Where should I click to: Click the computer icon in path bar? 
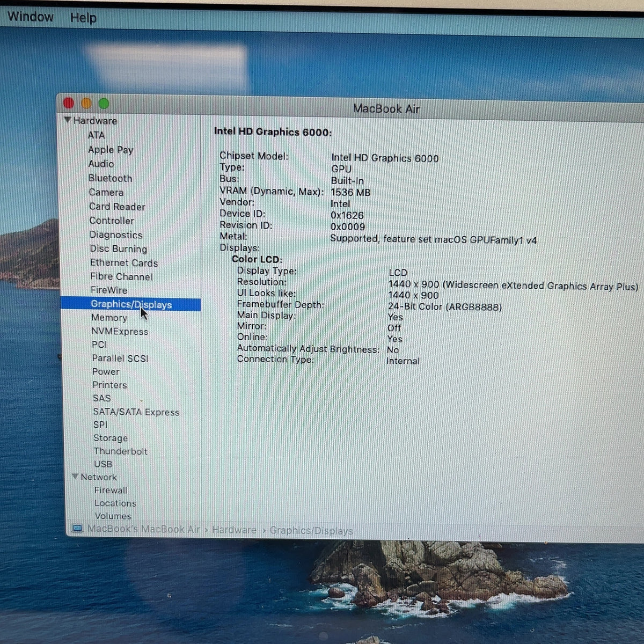[x=78, y=529]
